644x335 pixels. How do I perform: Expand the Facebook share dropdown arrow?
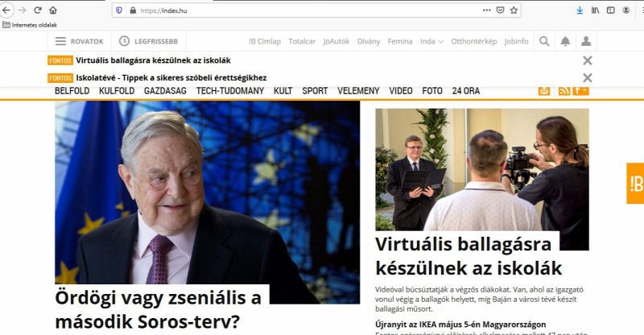tap(584, 90)
